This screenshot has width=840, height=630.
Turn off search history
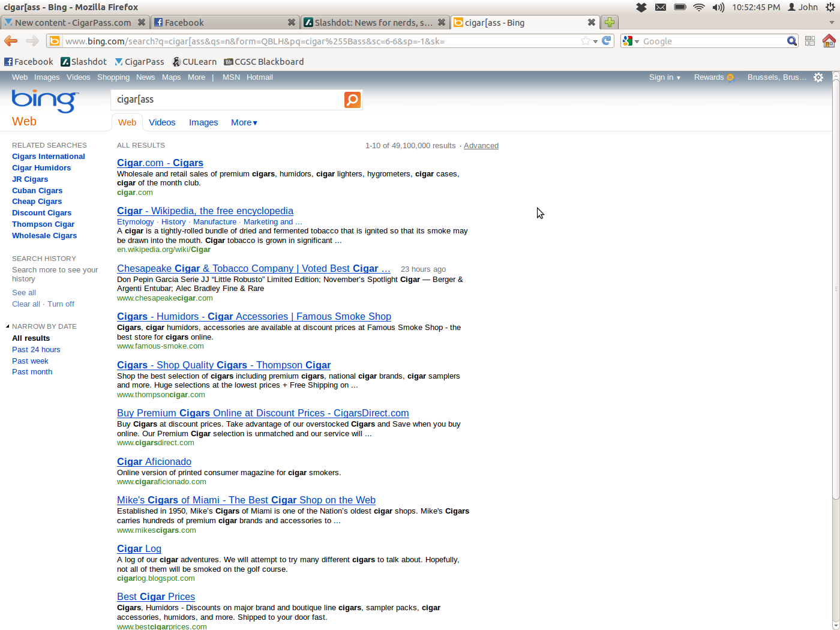(x=61, y=304)
